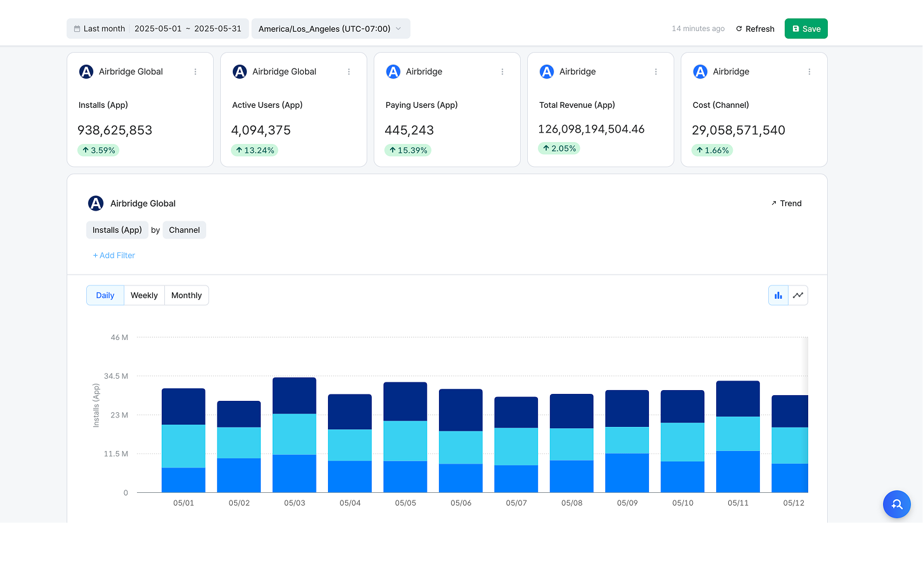Screen dimensions: 923x588
Task: Open the Active Users card options menu
Action: [349, 72]
